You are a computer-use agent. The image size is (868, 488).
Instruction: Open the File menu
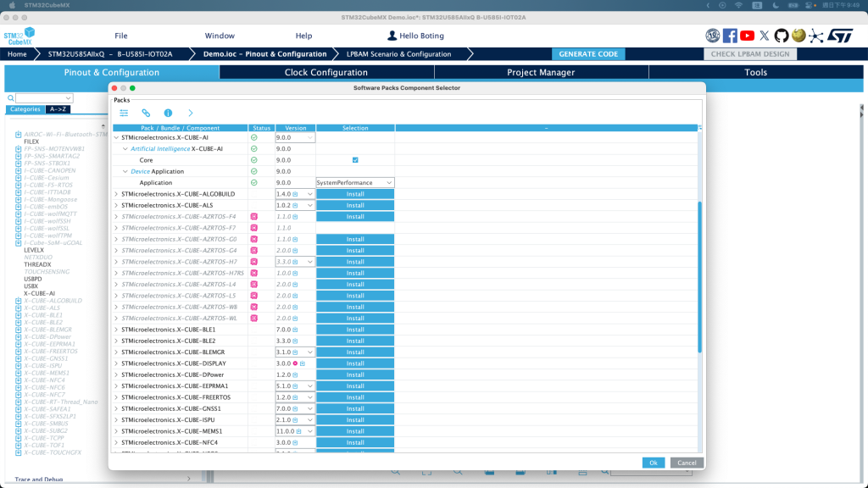click(121, 36)
